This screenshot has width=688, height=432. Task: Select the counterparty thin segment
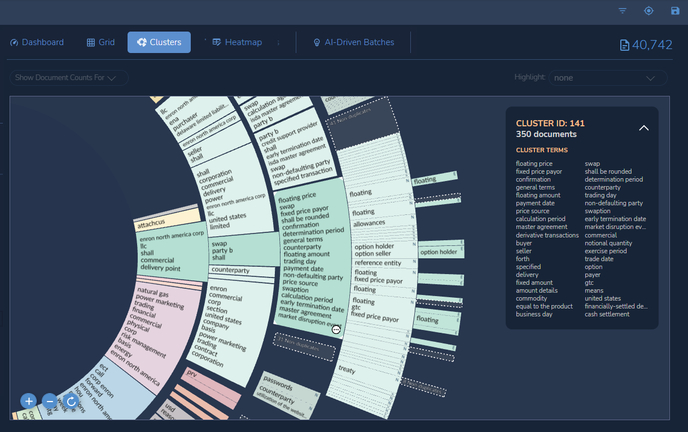[x=241, y=270]
